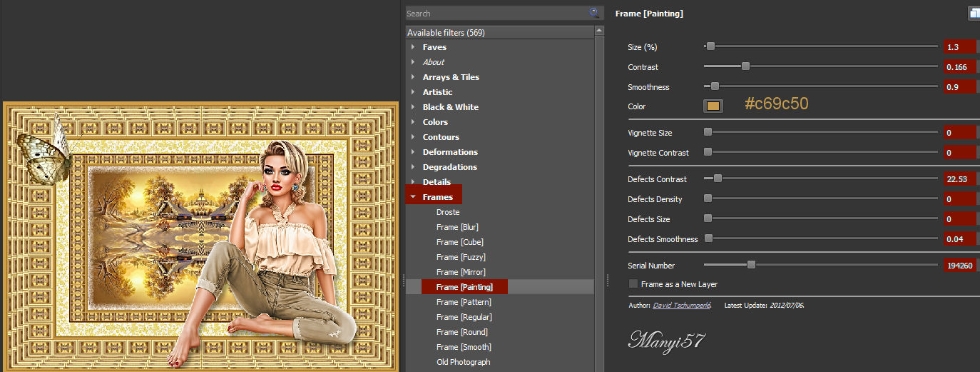Screen dimensions: 980x372
Task: Click the search magnifier icon
Action: point(594,13)
